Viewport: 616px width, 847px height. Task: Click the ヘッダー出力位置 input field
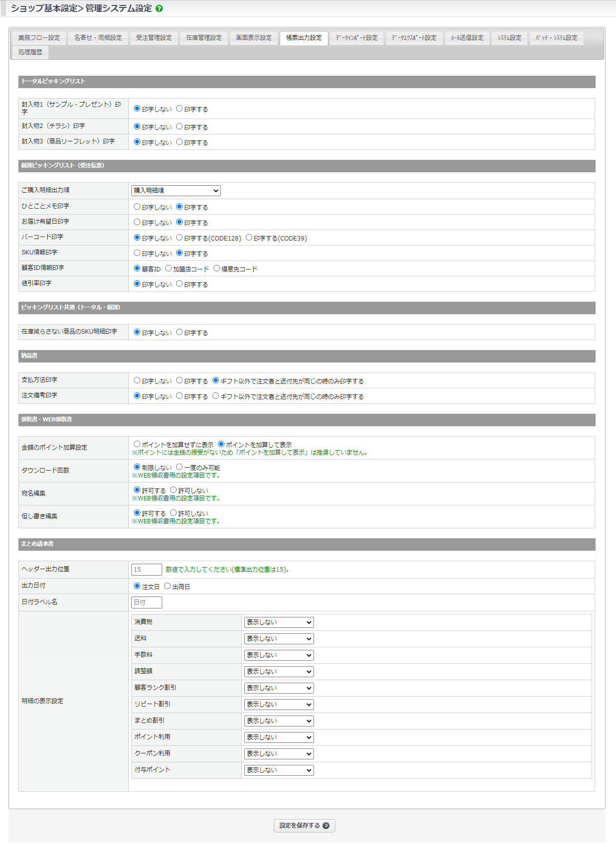point(146,570)
